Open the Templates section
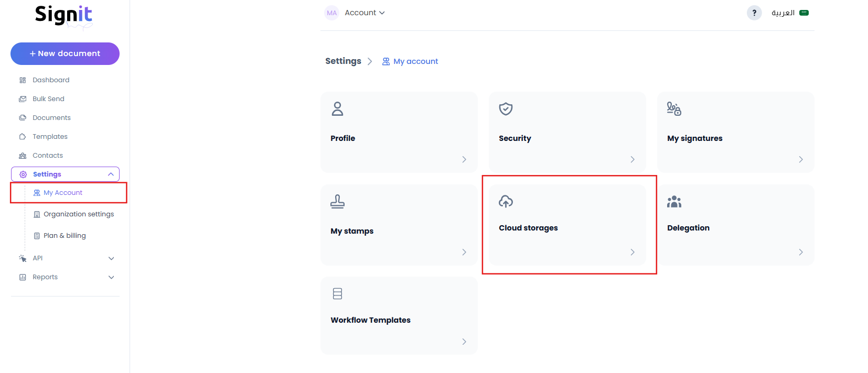868x373 pixels. pos(50,137)
